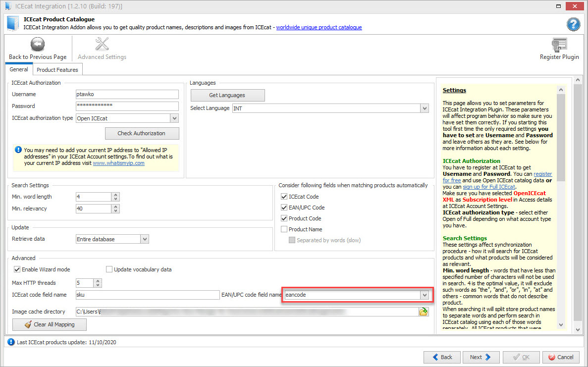Check Update vocabulary data option

click(x=109, y=269)
